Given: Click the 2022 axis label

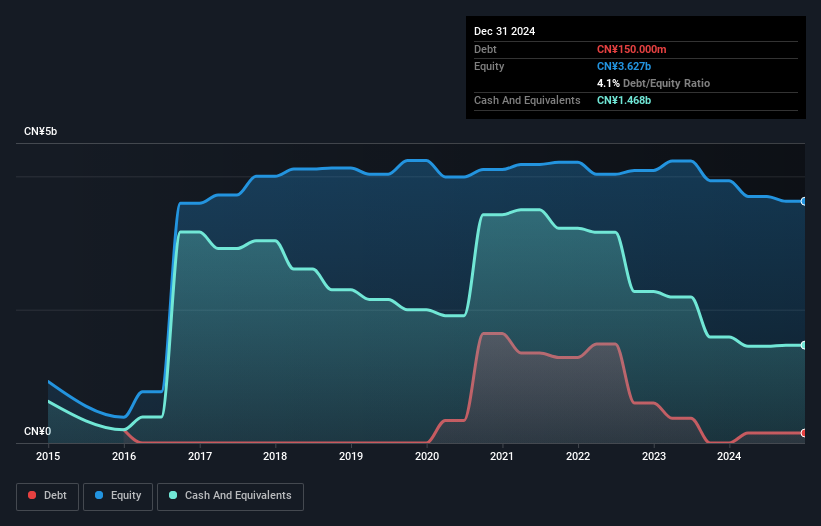Looking at the screenshot, I should (x=578, y=456).
